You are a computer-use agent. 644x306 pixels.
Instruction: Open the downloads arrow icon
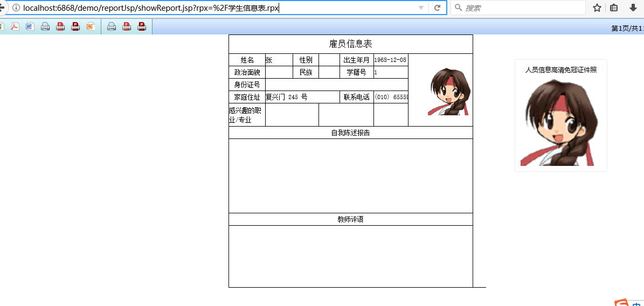(633, 8)
